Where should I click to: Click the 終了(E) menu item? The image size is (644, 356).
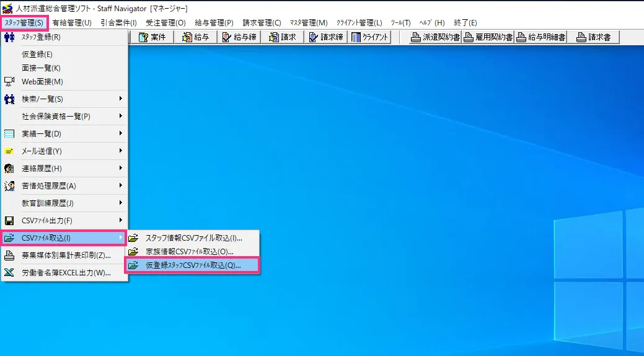(x=465, y=23)
